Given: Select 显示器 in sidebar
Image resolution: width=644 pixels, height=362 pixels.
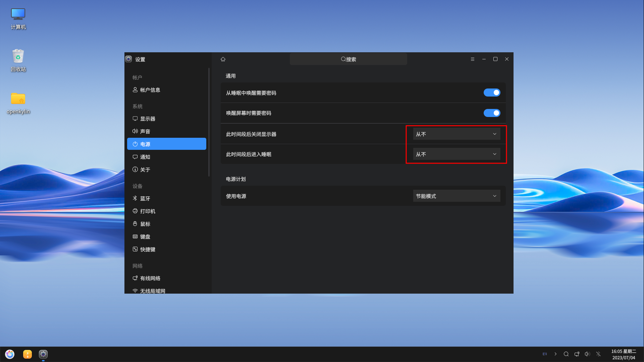Looking at the screenshot, I should pyautogui.click(x=167, y=119).
